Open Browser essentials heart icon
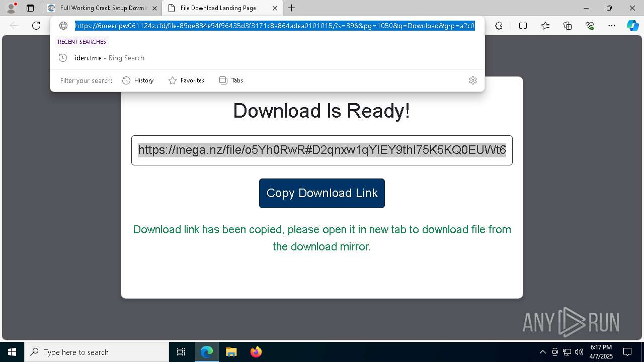 pyautogui.click(x=590, y=26)
